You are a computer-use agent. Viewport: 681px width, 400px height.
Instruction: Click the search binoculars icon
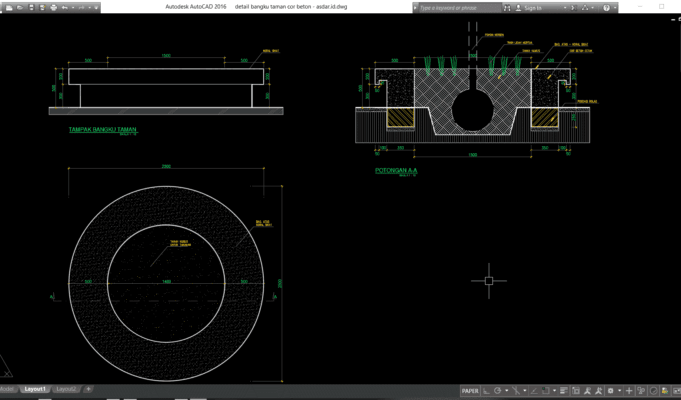(x=507, y=8)
